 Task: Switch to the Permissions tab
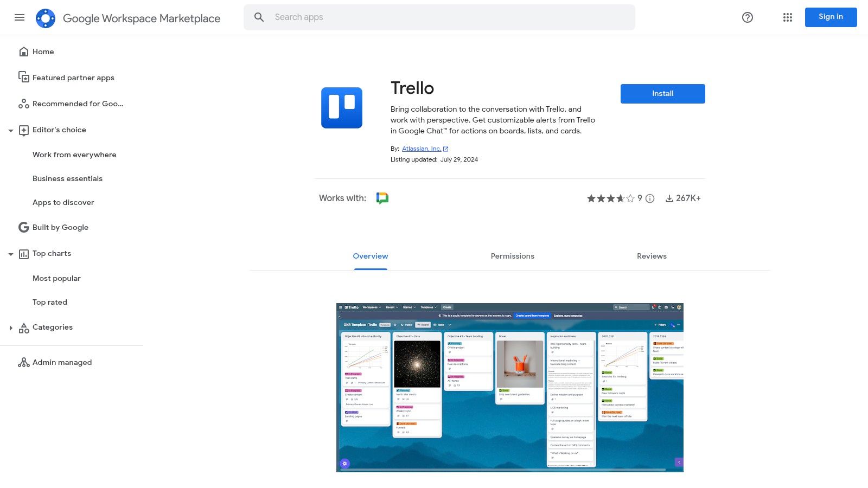[512, 255]
